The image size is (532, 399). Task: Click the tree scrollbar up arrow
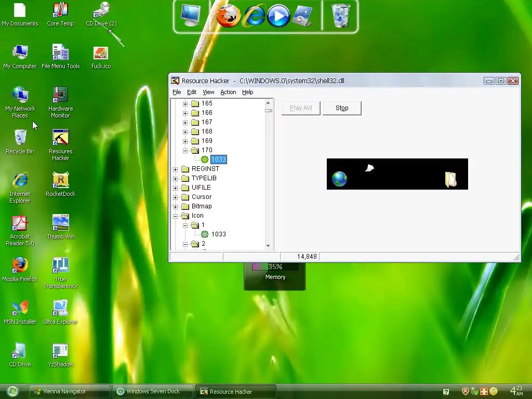point(269,103)
